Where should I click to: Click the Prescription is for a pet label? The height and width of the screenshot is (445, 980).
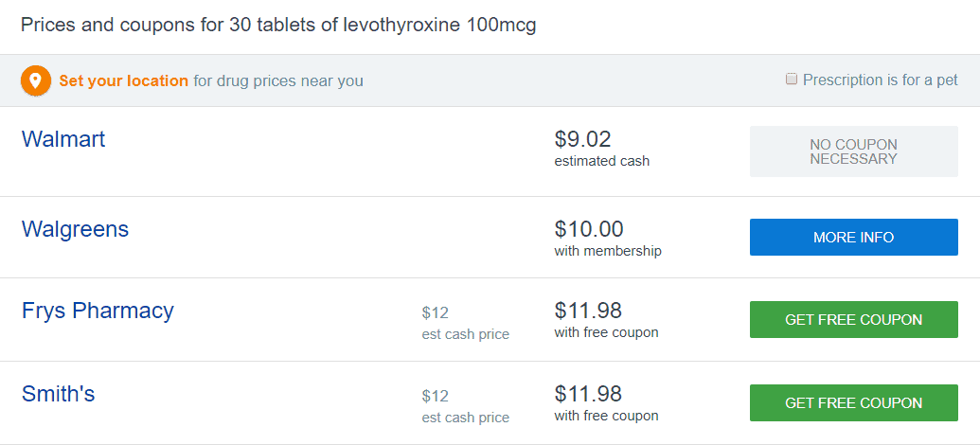[880, 80]
